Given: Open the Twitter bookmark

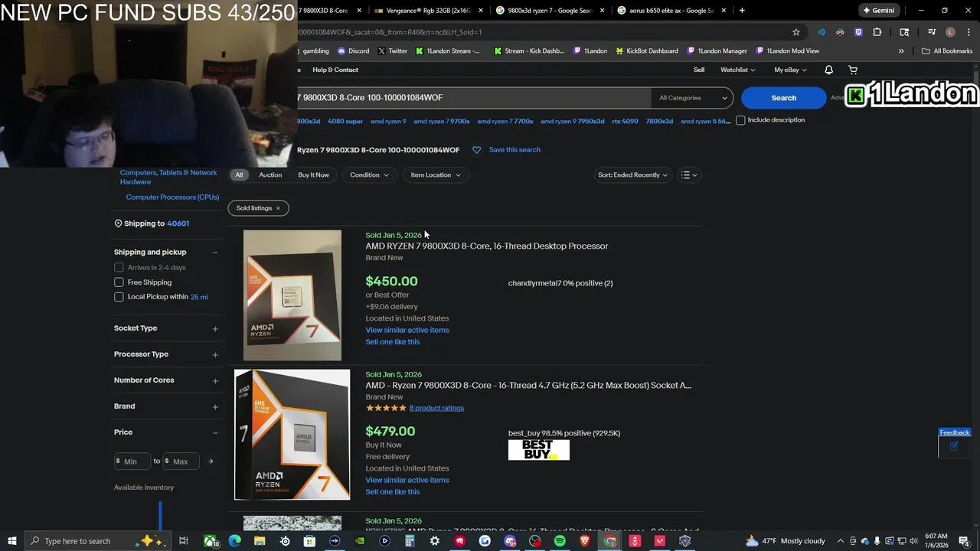Looking at the screenshot, I should coord(392,51).
